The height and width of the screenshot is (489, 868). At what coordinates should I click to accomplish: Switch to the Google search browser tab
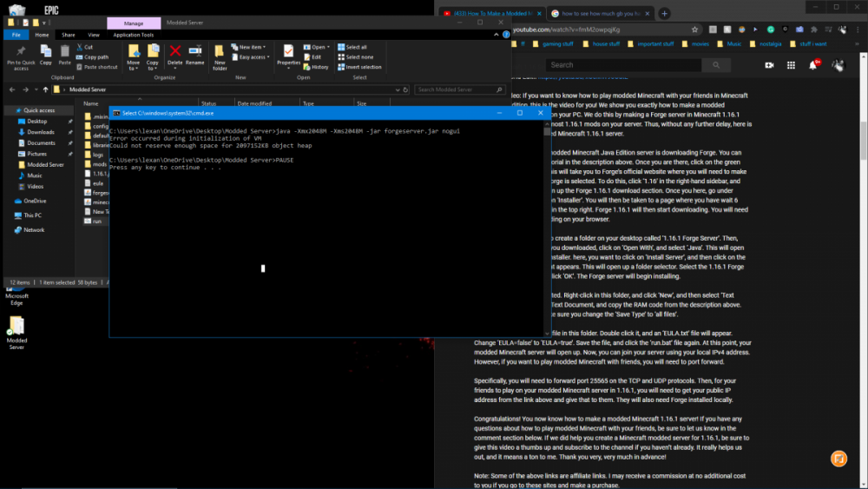[597, 14]
